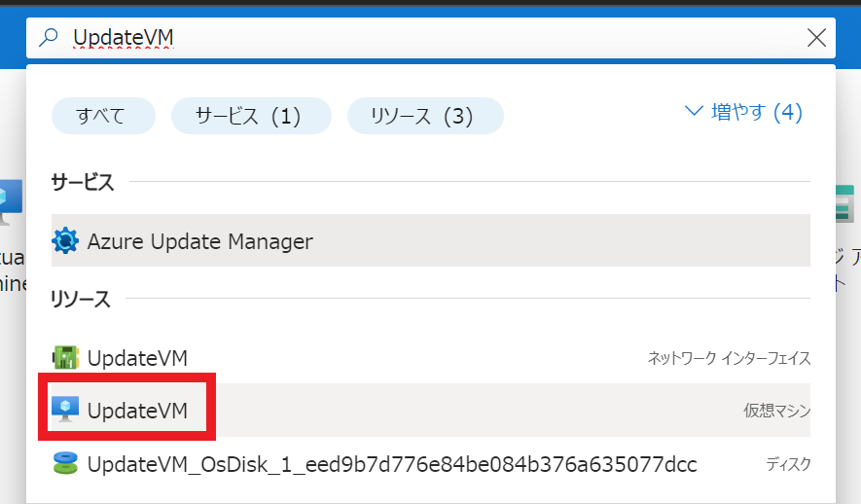
Task: Select the サービス (1) filter pill
Action: (251, 116)
